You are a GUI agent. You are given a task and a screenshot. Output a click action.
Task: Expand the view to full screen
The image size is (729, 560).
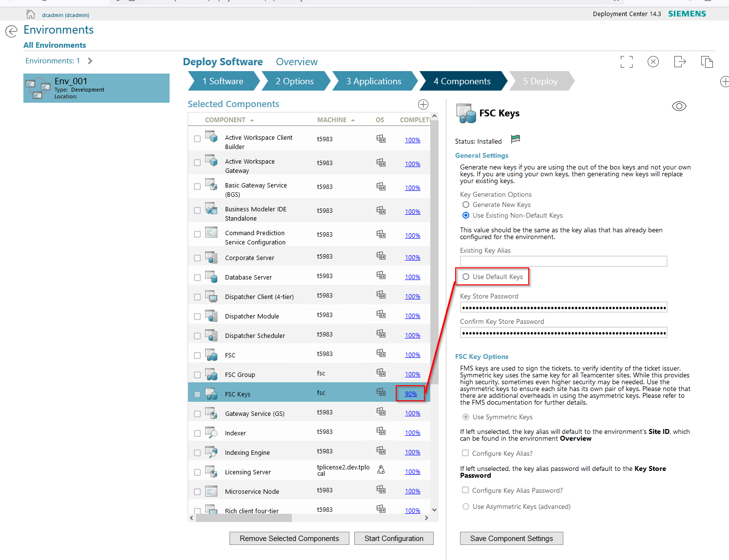[x=627, y=62]
